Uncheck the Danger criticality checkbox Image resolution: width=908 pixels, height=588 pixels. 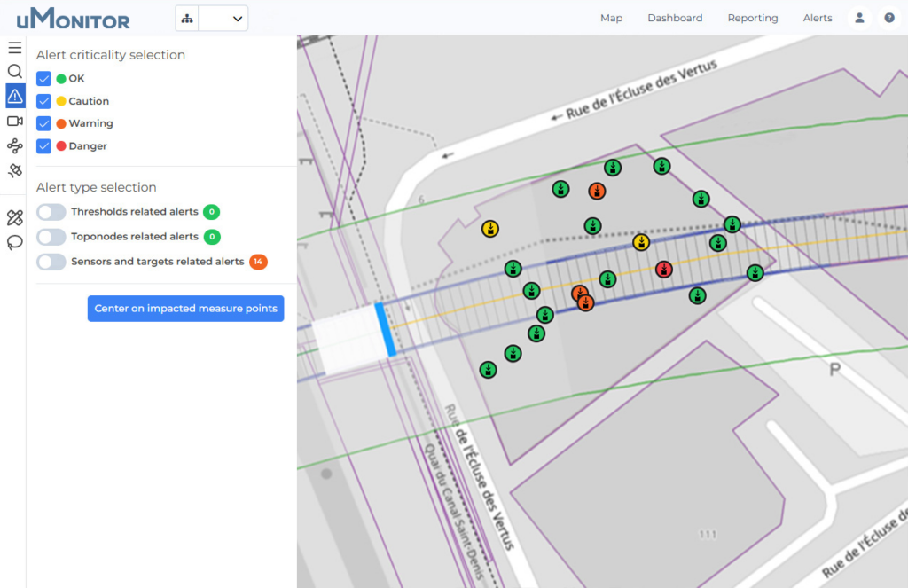click(43, 145)
